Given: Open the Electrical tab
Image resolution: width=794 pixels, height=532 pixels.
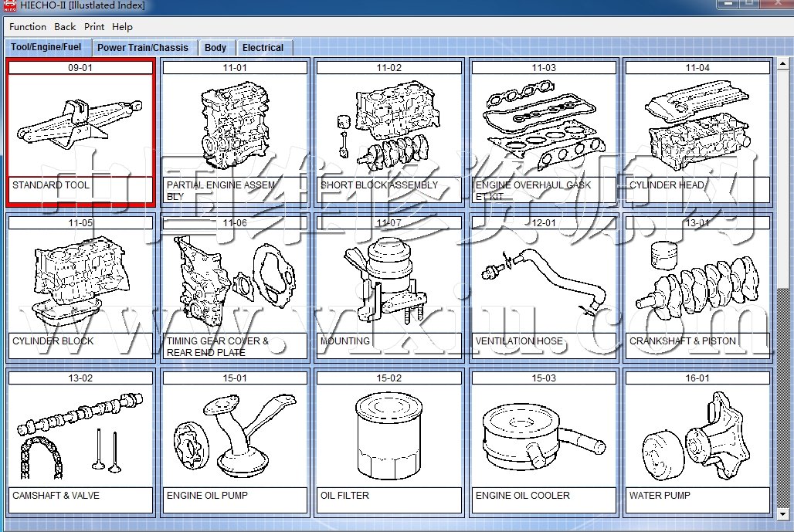Looking at the screenshot, I should tap(263, 48).
